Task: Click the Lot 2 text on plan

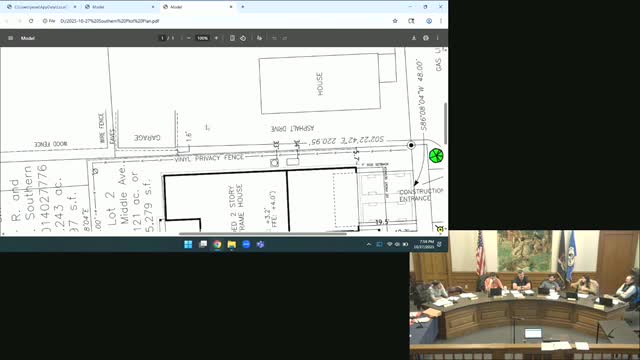Action: [111, 208]
